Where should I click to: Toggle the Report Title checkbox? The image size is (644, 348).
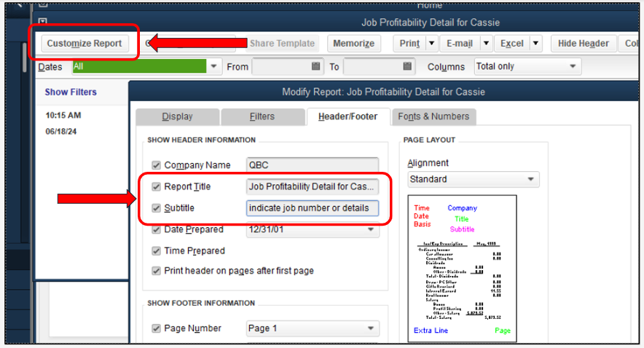pyautogui.click(x=156, y=186)
